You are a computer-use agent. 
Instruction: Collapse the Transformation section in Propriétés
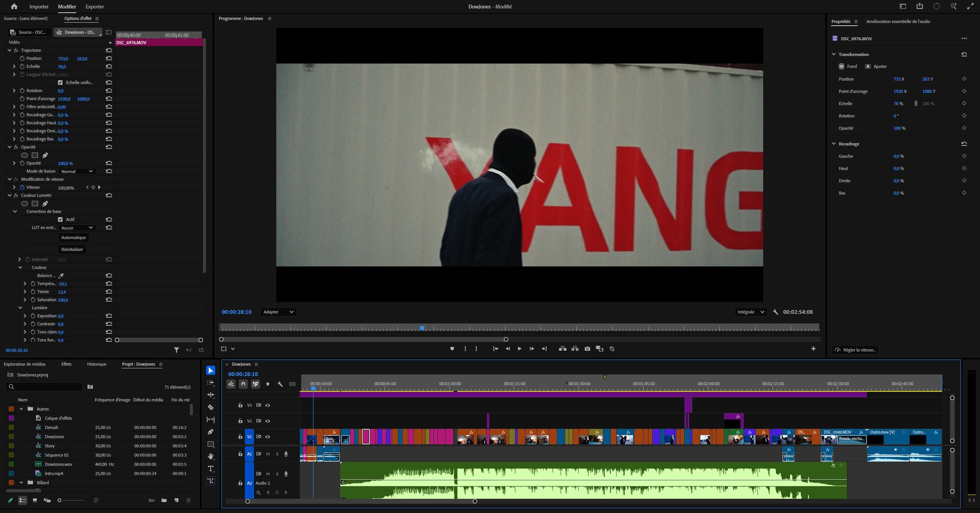tap(834, 54)
